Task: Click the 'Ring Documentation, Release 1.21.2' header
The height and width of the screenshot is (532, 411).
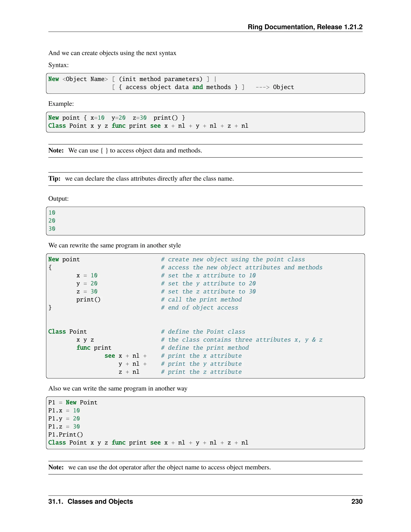Action: 305,27
